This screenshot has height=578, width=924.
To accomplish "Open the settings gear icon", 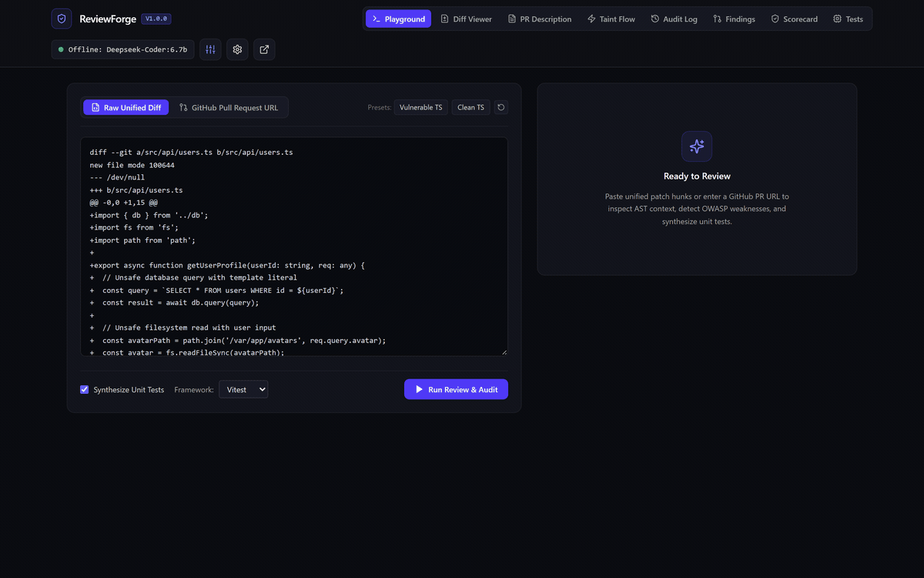I will point(237,49).
